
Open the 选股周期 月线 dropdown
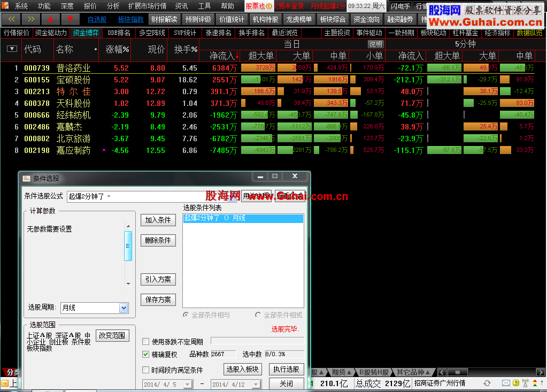click(x=124, y=308)
